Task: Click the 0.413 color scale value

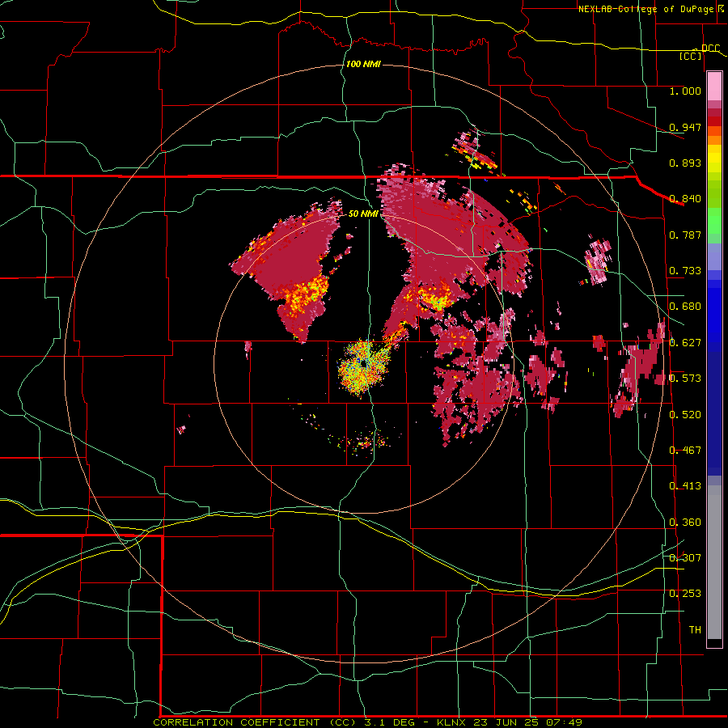Action: [x=685, y=486]
